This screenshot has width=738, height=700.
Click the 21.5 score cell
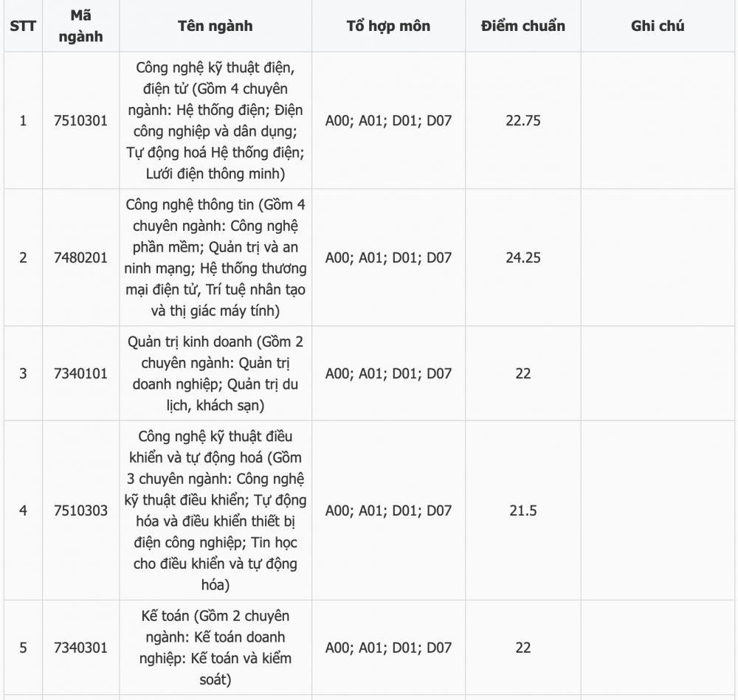pos(523,510)
